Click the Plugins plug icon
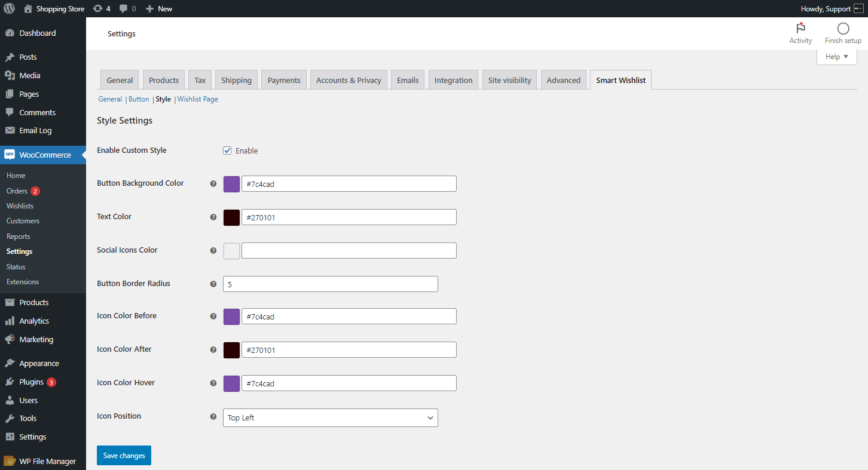The width and height of the screenshot is (868, 470). (x=10, y=382)
